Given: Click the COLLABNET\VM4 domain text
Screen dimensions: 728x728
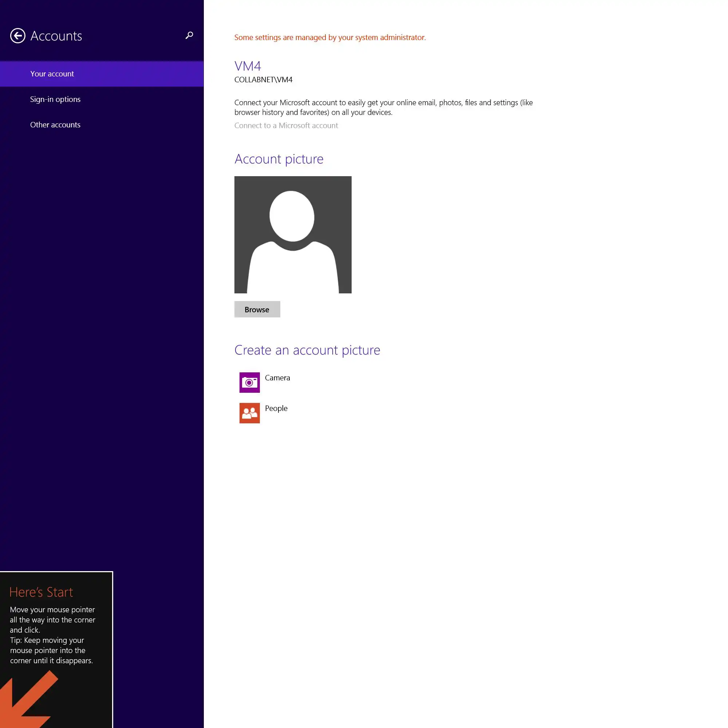Looking at the screenshot, I should [x=264, y=79].
